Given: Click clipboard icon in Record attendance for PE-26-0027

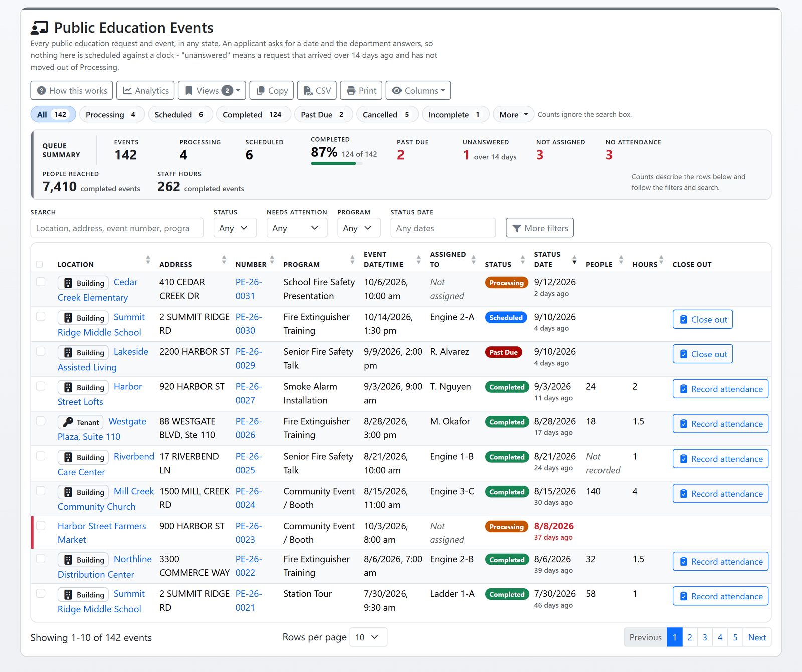Looking at the screenshot, I should click(x=683, y=389).
